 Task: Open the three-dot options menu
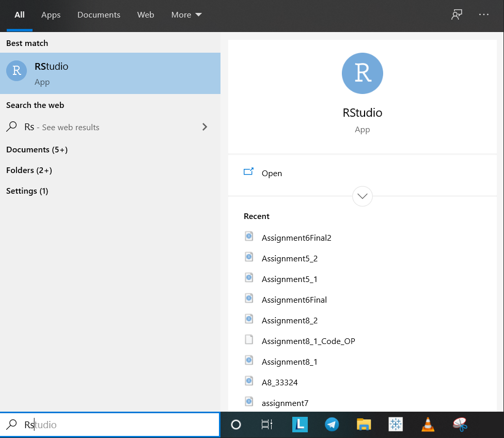tap(484, 15)
